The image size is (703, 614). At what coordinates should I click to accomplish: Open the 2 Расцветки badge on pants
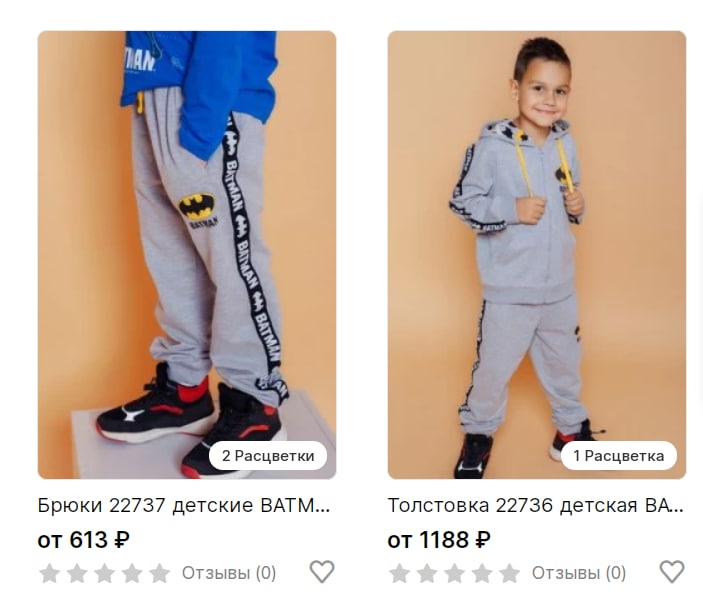(268, 456)
